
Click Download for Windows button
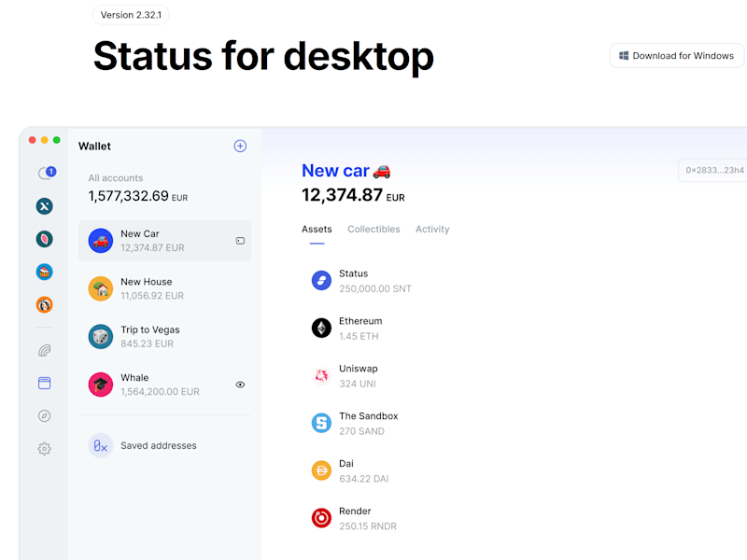(676, 56)
